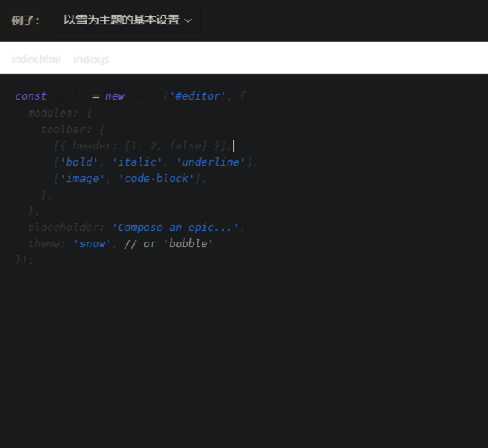Open the 以雪为主题的基本设置 example dropdown
The image size is (488, 448).
(128, 20)
